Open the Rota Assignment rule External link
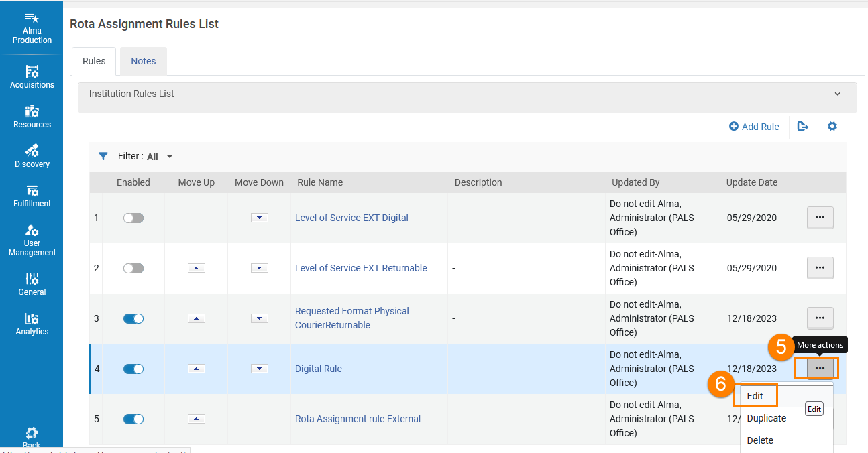868x453 pixels. point(358,419)
